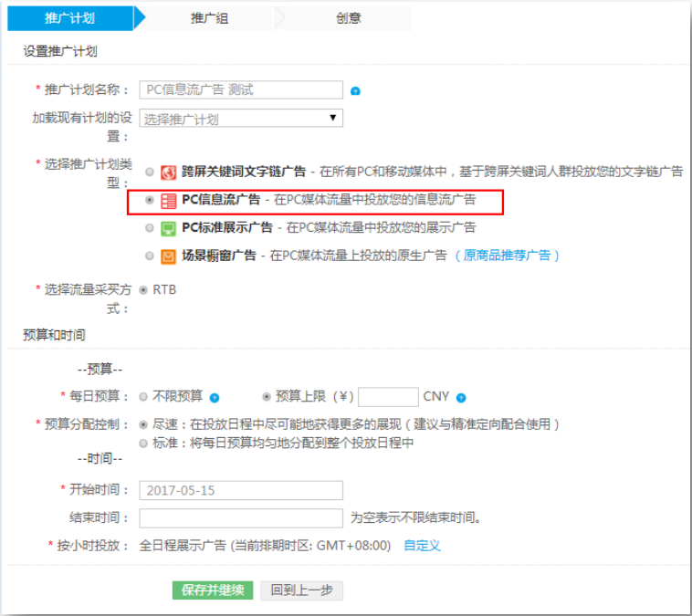
Task: Click the 保存并继续 button
Action: click(x=212, y=590)
